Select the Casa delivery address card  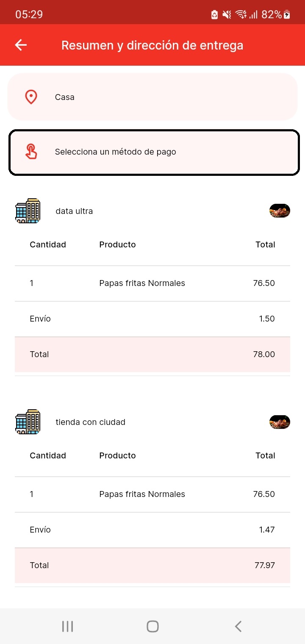[152, 97]
